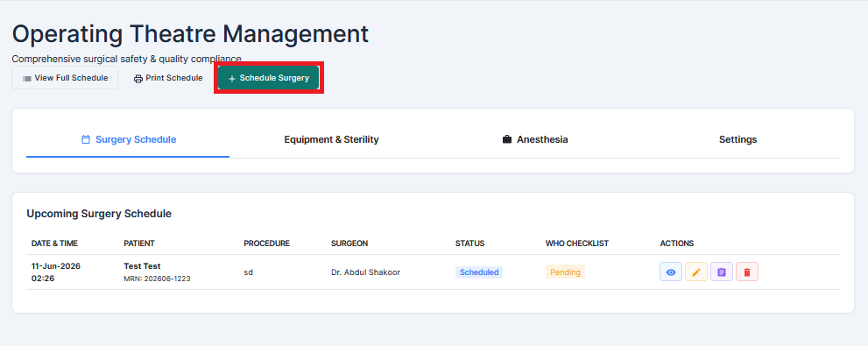Screen dimensions: 868x346
Task: Select patient name Test Test
Action: 142,265
